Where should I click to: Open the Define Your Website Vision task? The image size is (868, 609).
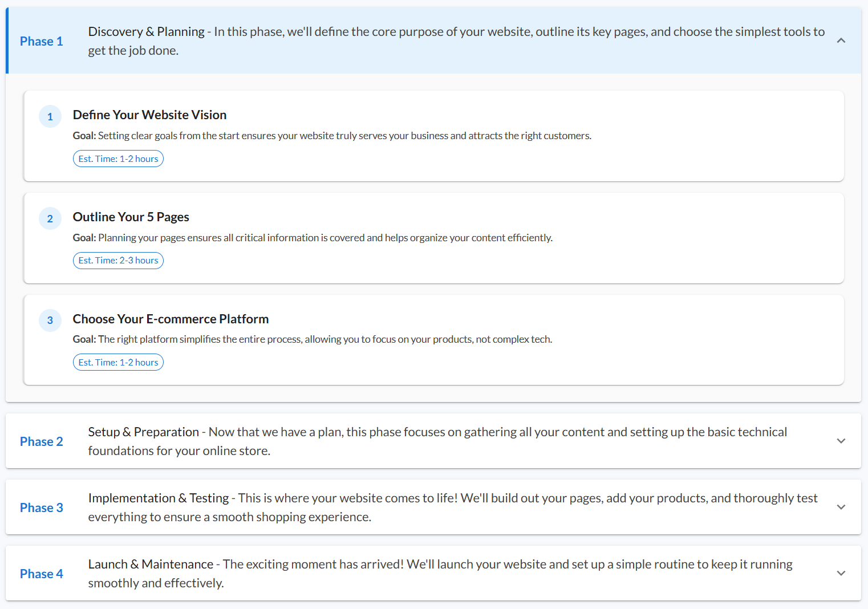[149, 115]
